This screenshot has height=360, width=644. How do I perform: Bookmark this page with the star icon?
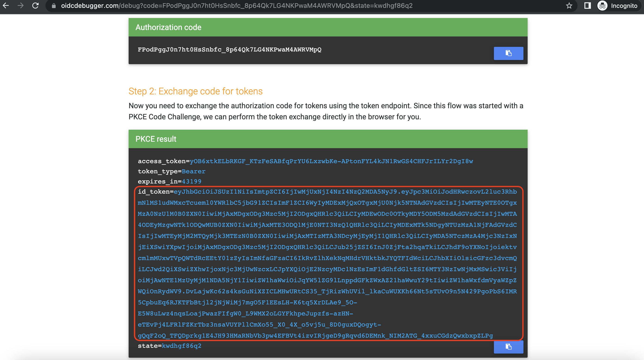coord(569,6)
